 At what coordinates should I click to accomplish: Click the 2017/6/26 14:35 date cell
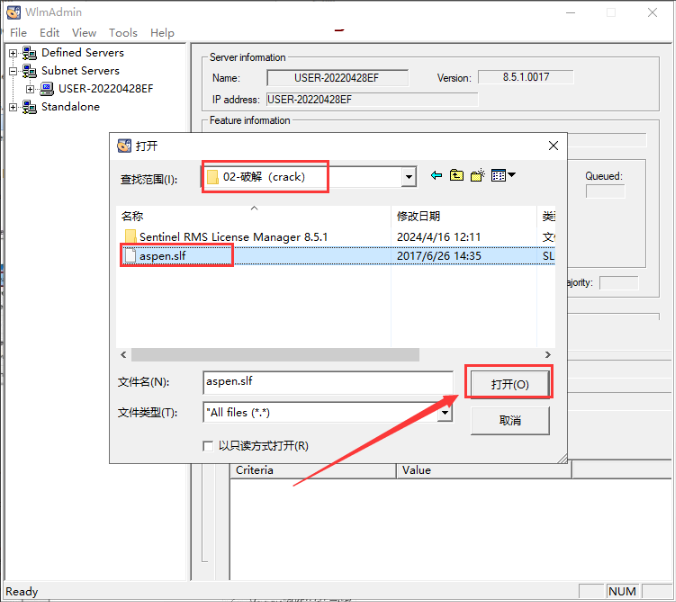click(x=438, y=256)
